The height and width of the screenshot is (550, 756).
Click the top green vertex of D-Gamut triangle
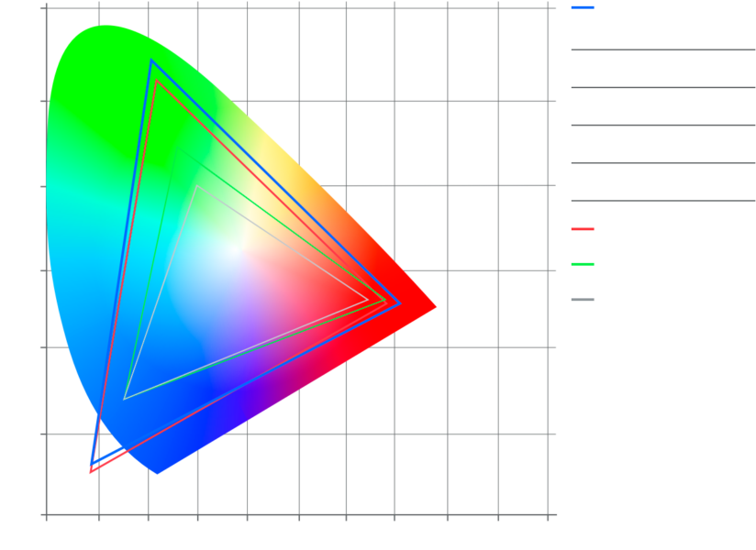click(151, 60)
